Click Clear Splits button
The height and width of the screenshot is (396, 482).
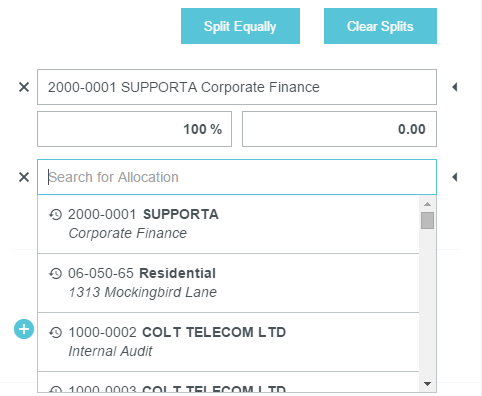tap(380, 26)
